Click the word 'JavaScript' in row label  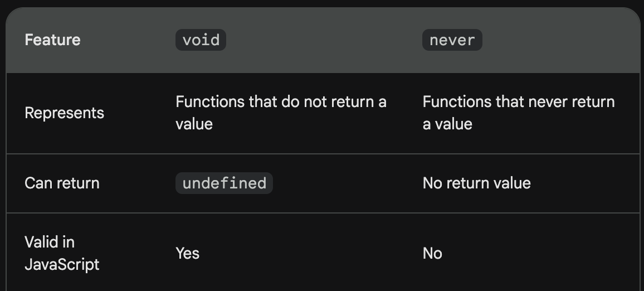tap(62, 265)
